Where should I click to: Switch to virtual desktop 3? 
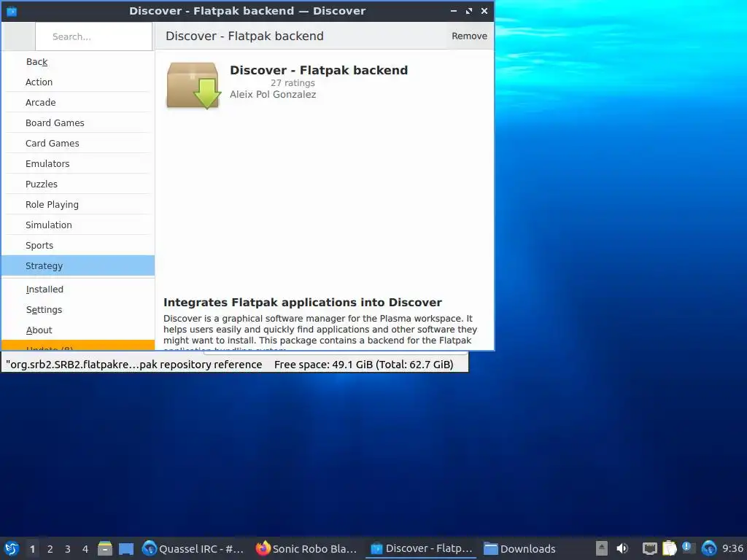pos(68,548)
